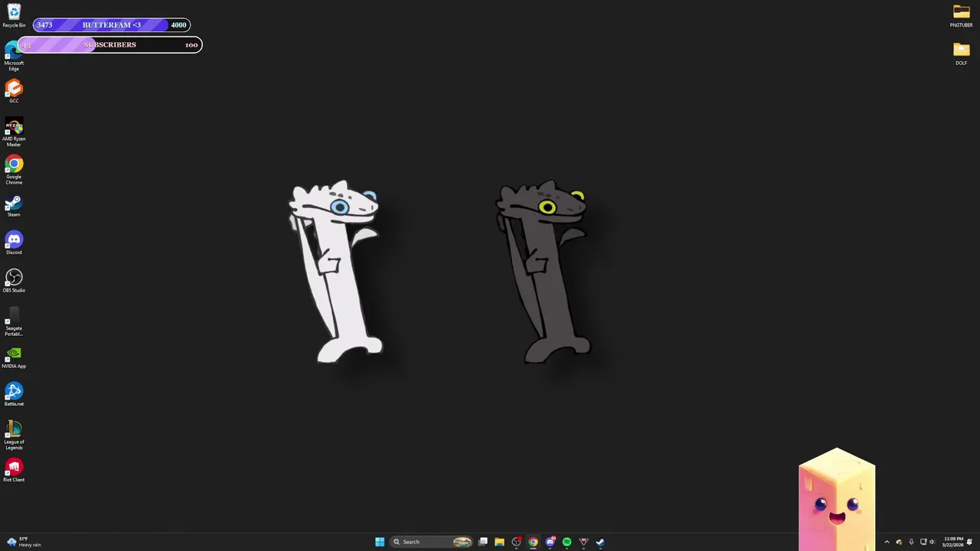Select the Discord desktop shortcut
The image size is (980, 551).
click(14, 243)
